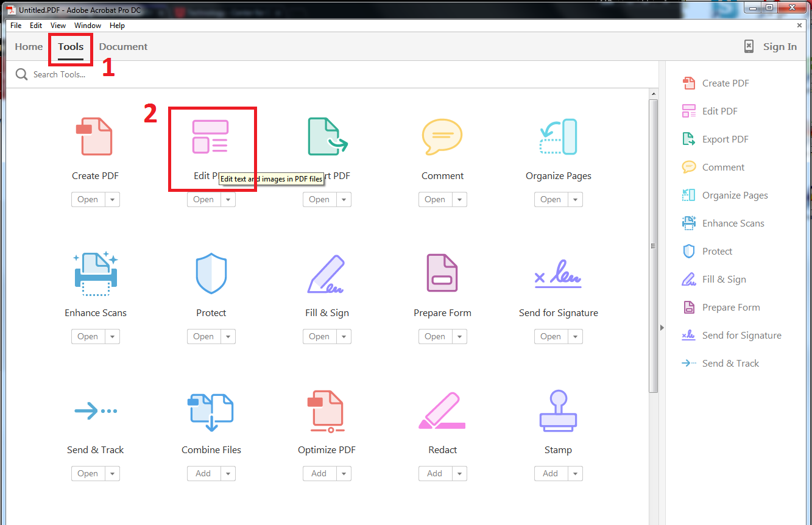Expand dropdown arrow next to Comment Open

[459, 200]
